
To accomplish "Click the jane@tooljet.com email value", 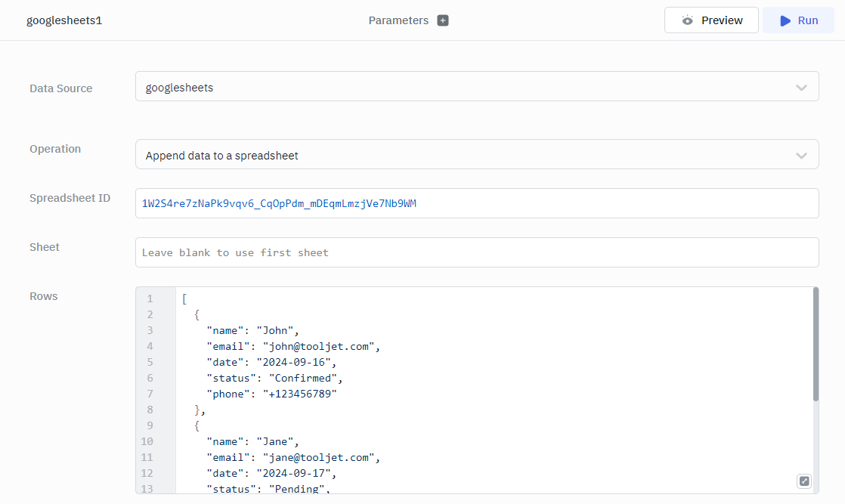I will (x=320, y=457).
